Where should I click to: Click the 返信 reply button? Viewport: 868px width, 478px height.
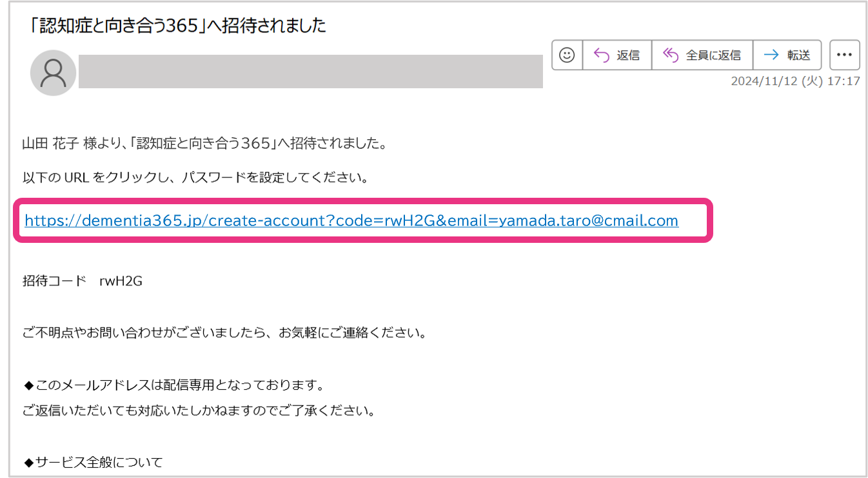coord(616,55)
